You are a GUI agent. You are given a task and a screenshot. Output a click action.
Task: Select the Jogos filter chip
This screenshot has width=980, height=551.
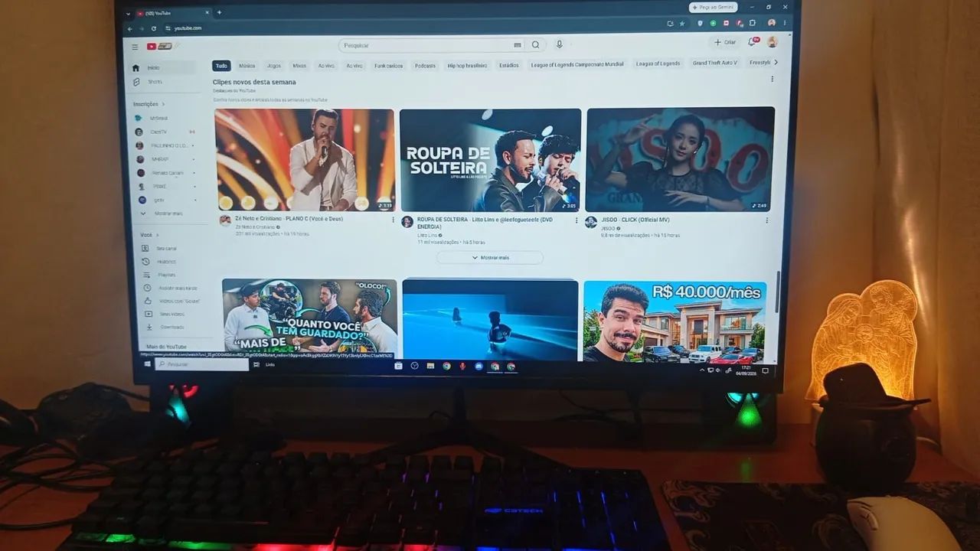click(273, 66)
